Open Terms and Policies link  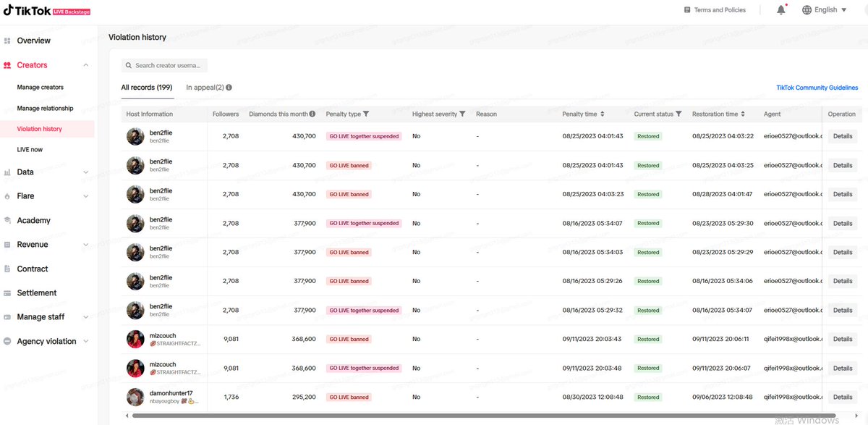click(720, 10)
